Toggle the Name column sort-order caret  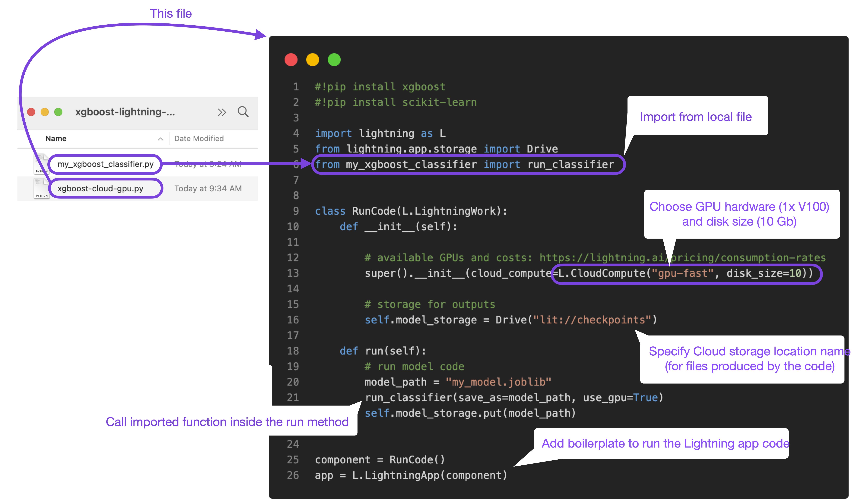point(160,139)
